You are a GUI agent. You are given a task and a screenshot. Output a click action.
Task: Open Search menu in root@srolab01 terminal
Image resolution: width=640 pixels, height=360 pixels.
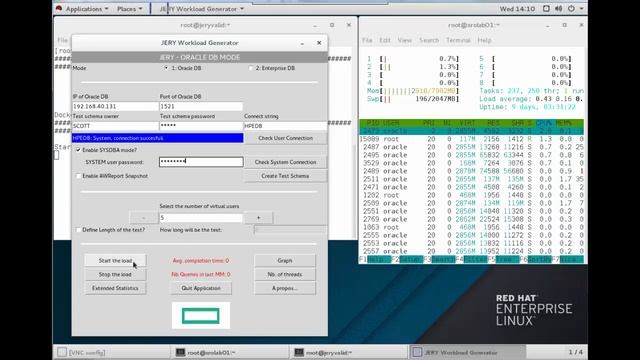pyautogui.click(x=429, y=40)
